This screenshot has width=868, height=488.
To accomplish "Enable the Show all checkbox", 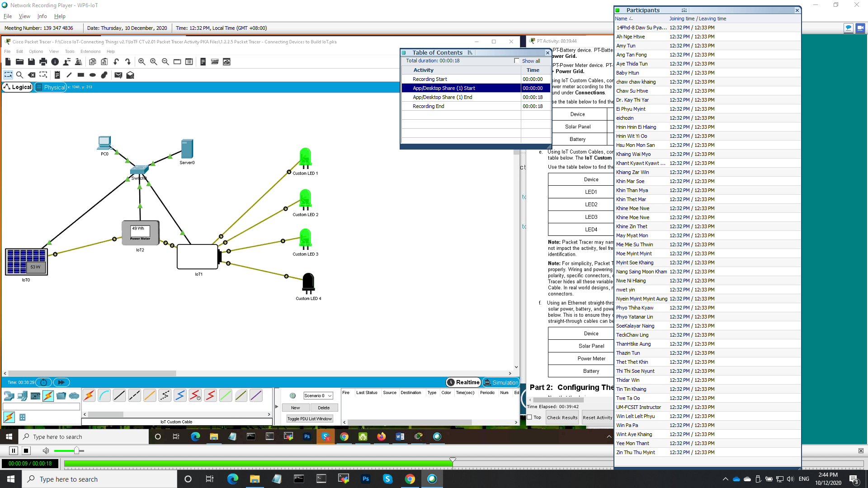I will (x=517, y=61).
